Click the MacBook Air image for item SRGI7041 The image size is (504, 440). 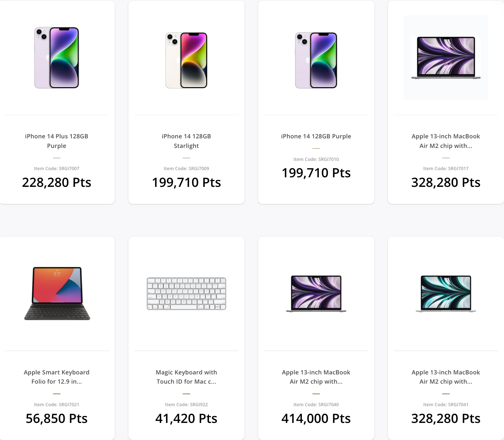click(x=446, y=293)
